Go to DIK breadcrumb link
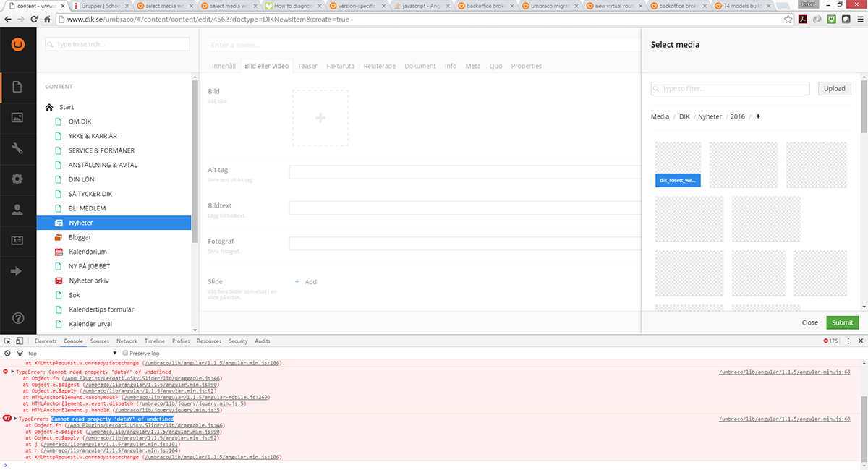 (684, 116)
